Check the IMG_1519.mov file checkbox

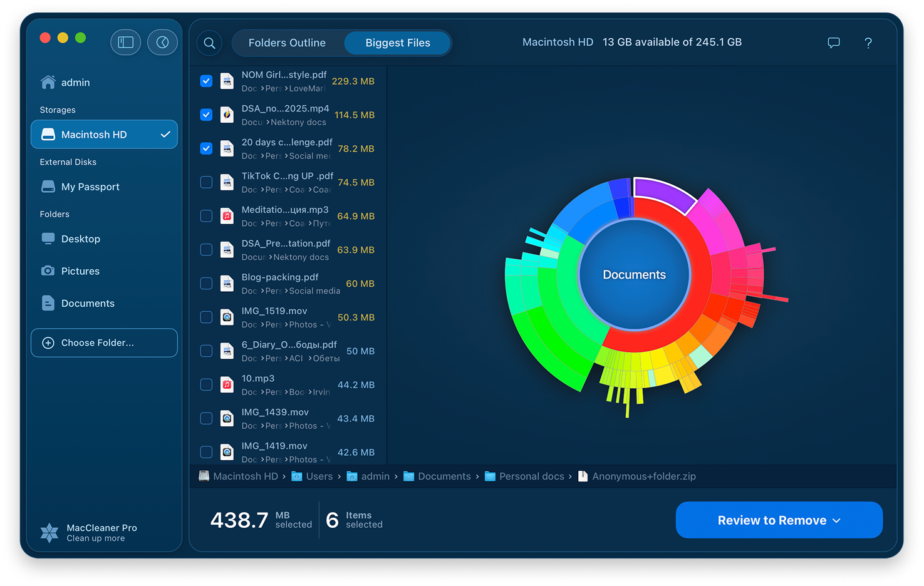coord(206,317)
